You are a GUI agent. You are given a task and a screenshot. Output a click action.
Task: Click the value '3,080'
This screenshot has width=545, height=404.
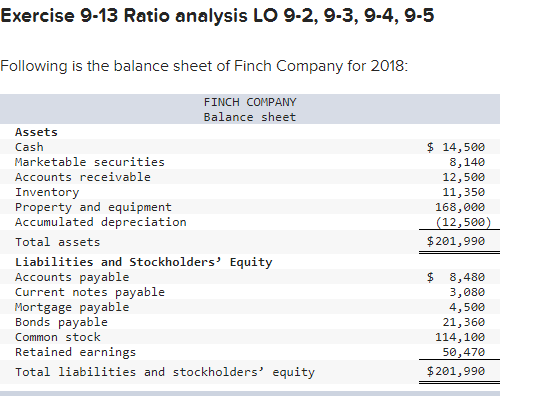[467, 292]
